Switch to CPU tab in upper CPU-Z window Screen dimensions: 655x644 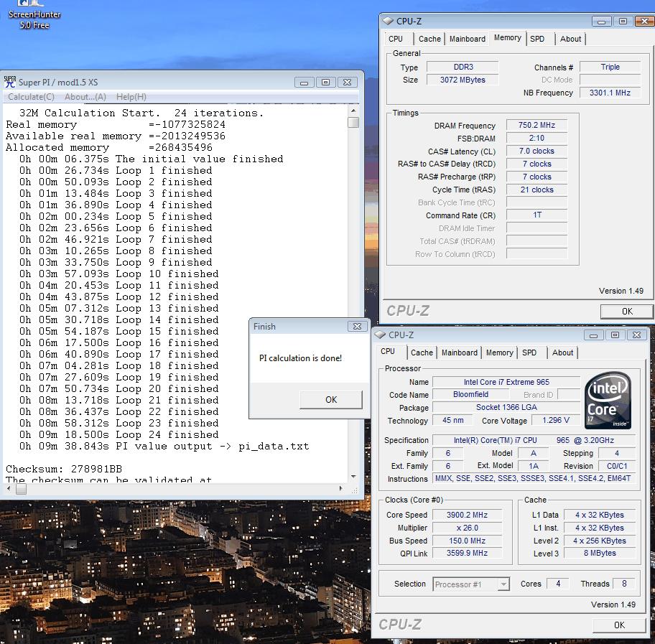(x=396, y=39)
